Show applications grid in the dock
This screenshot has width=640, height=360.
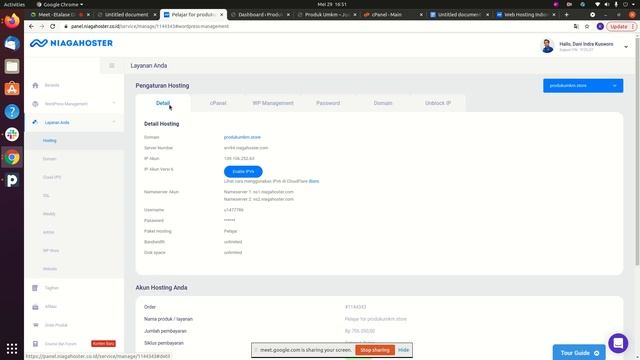[12, 348]
